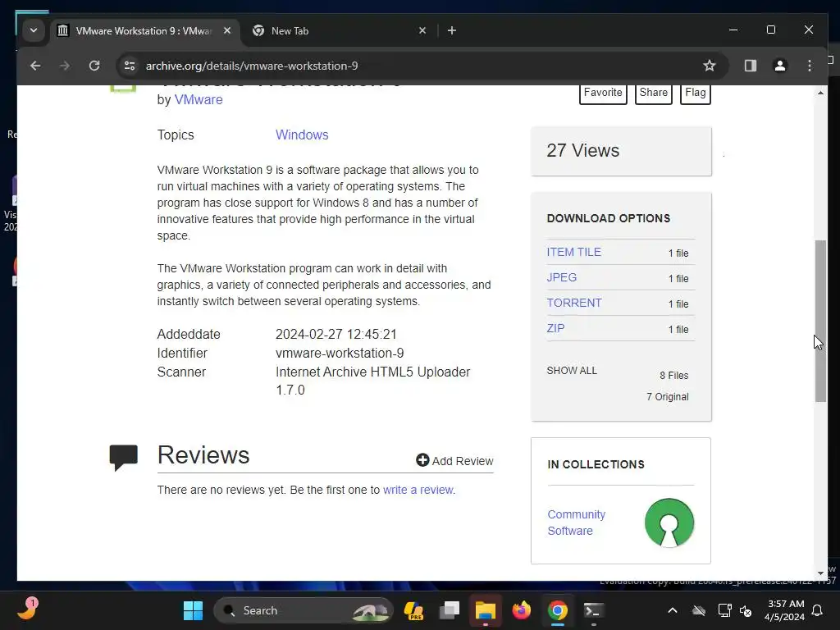The image size is (840, 630).
Task: Click the Flag button
Action: click(695, 93)
